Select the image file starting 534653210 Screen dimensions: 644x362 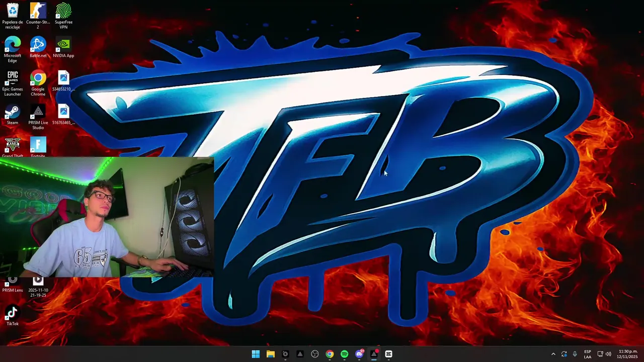pyautogui.click(x=63, y=81)
